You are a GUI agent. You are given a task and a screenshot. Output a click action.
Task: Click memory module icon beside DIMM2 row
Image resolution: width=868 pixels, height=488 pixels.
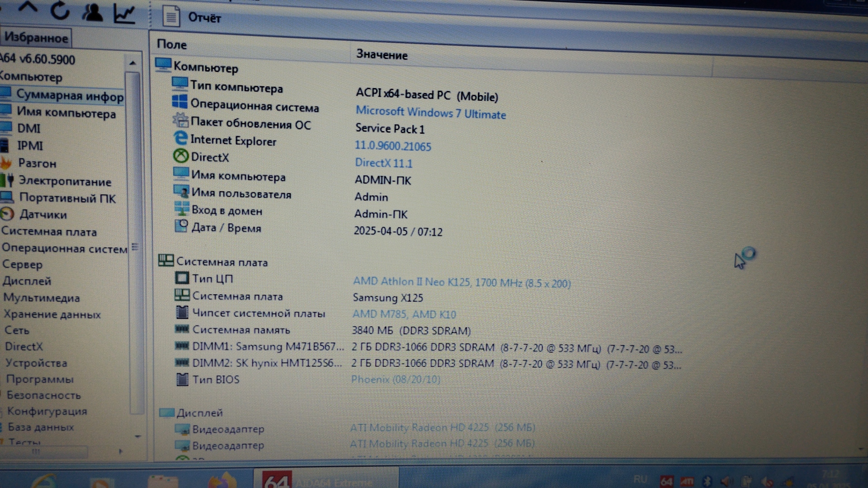[x=182, y=362]
